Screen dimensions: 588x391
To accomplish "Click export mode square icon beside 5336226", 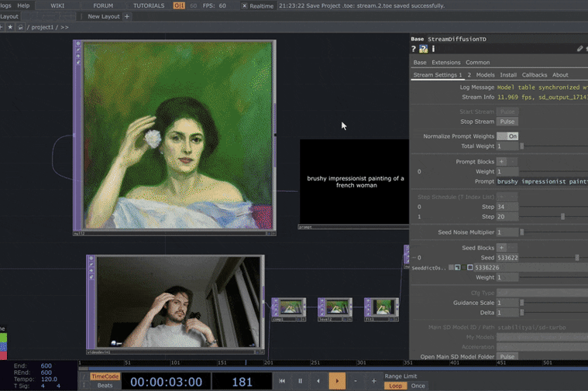I will [470, 268].
